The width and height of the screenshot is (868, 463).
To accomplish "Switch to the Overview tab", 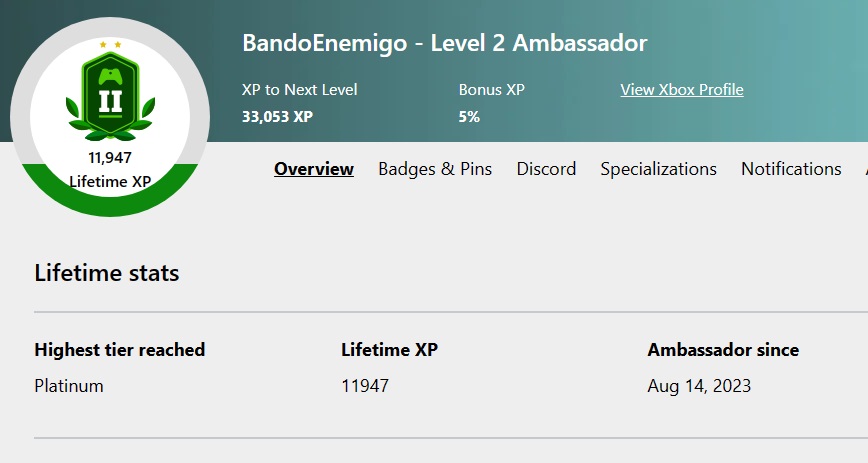I will (x=314, y=169).
